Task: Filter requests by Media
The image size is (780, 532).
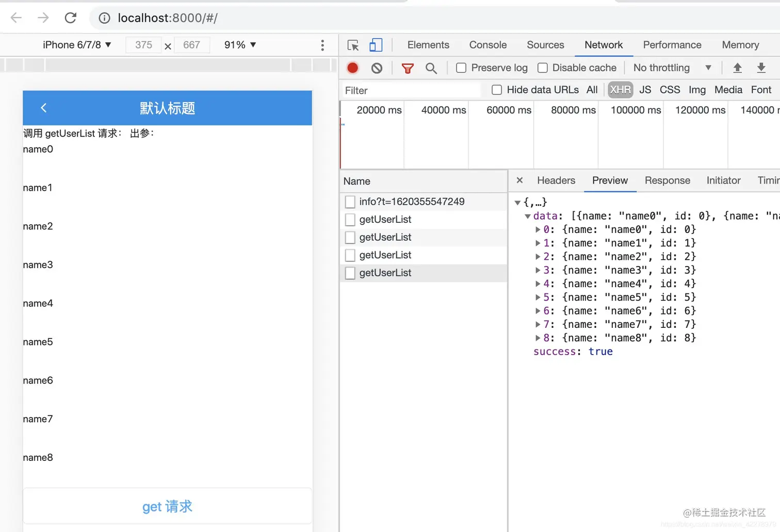Action: click(728, 90)
